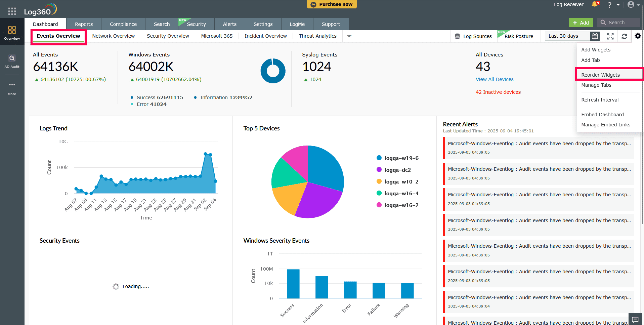644x325 pixels.
Task: Refresh the dashboard
Action: (x=624, y=36)
